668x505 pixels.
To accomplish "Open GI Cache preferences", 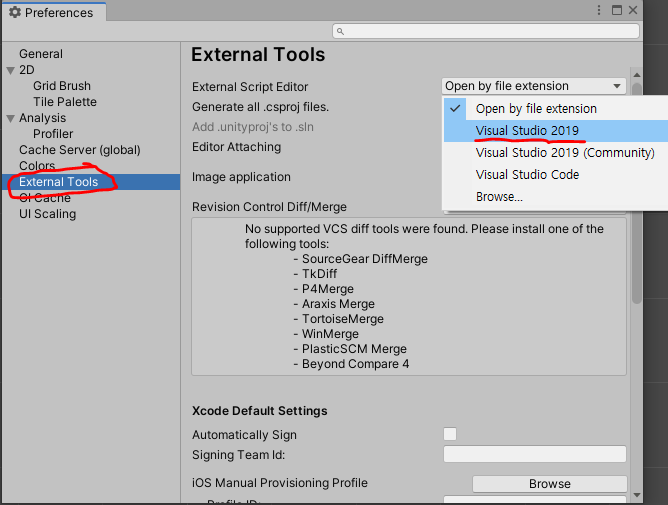I will point(45,198).
